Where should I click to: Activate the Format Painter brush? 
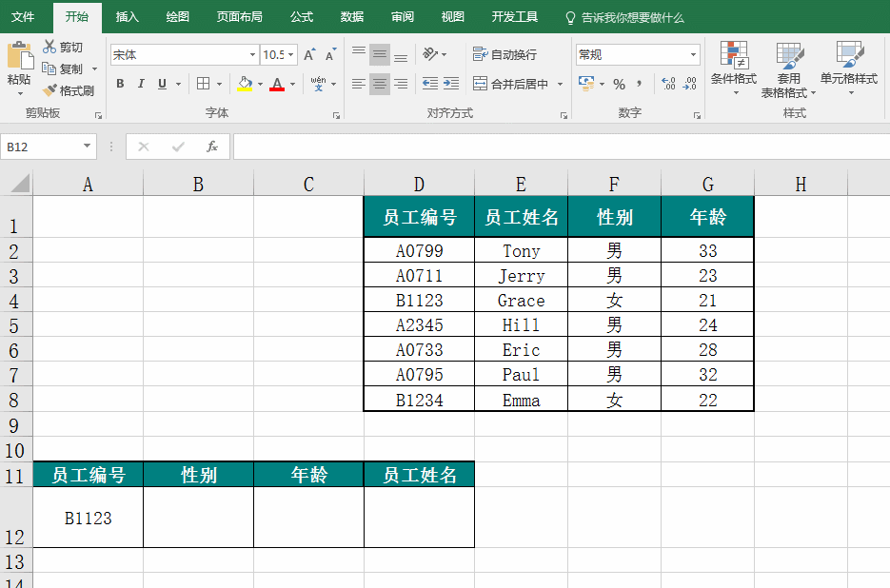(x=49, y=89)
